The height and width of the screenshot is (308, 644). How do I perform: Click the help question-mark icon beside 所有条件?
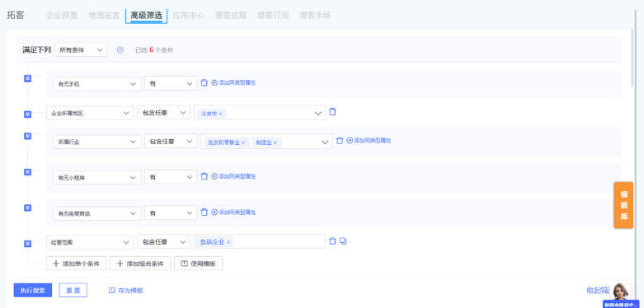pos(120,50)
